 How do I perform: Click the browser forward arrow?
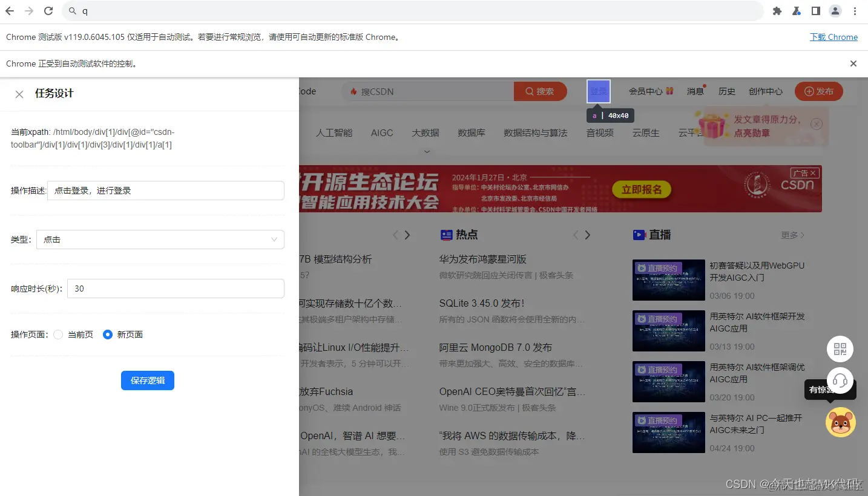click(29, 11)
